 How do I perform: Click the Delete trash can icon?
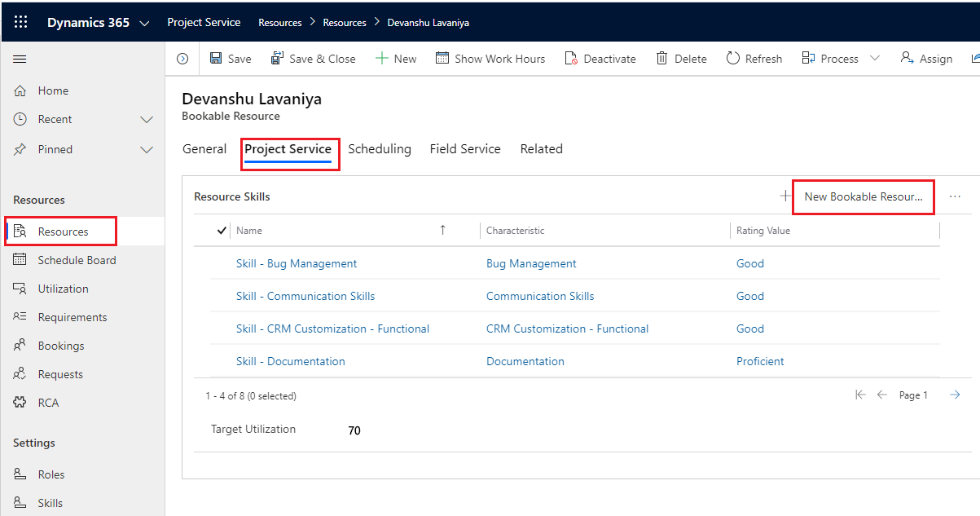tap(662, 58)
